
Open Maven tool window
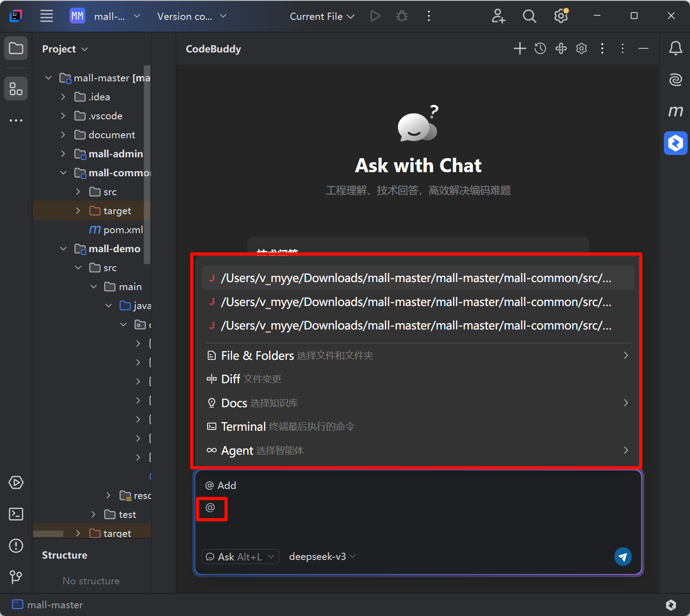point(676,111)
